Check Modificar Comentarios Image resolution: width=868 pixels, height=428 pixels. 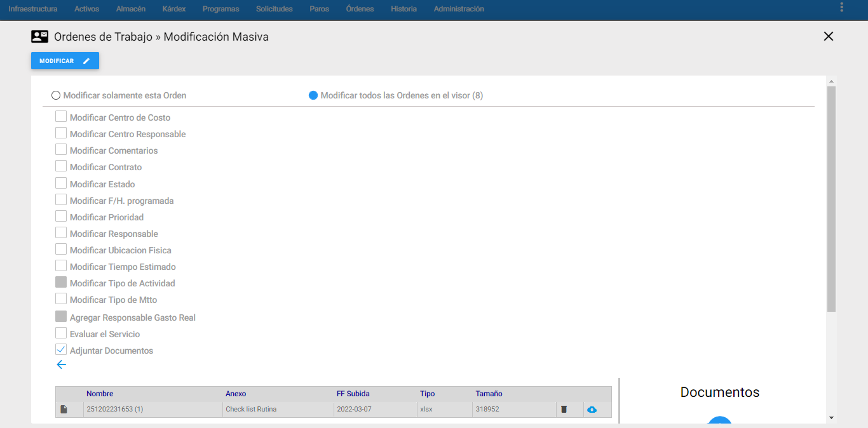tap(61, 150)
